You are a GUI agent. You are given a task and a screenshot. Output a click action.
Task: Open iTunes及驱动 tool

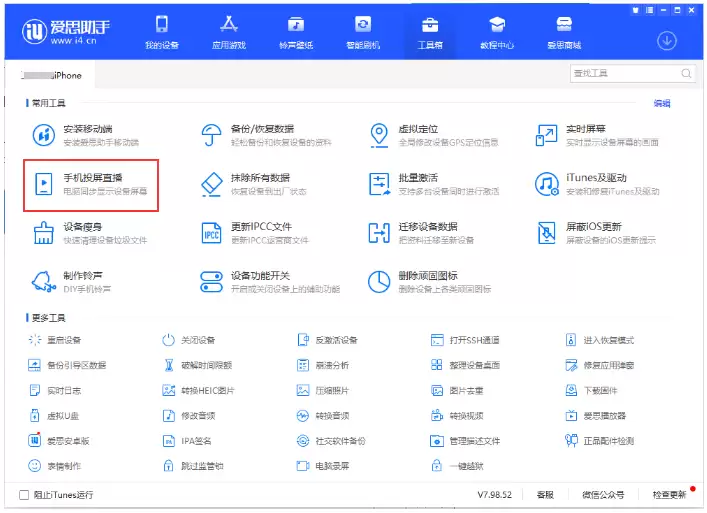[597, 184]
